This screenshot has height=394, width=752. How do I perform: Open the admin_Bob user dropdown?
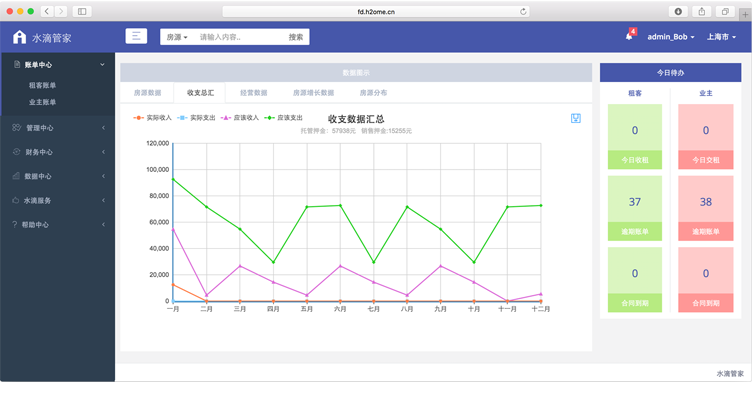point(670,37)
